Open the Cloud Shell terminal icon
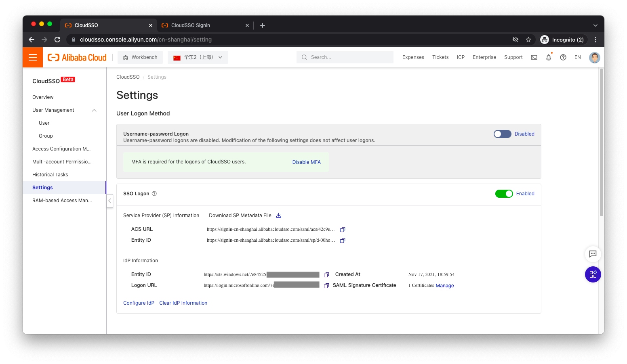The width and height of the screenshot is (627, 364). tap(534, 57)
